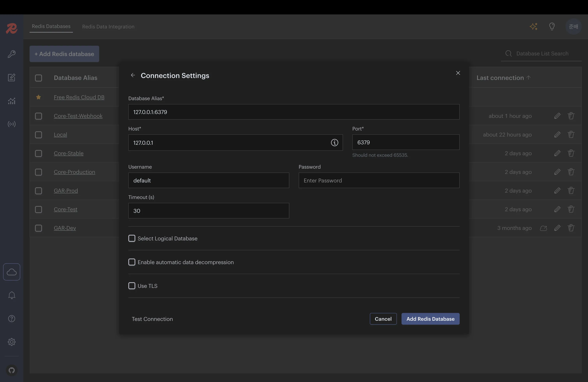This screenshot has height=382, width=588.
Task: Open the Browser key icon in sidebar
Action: click(x=12, y=54)
